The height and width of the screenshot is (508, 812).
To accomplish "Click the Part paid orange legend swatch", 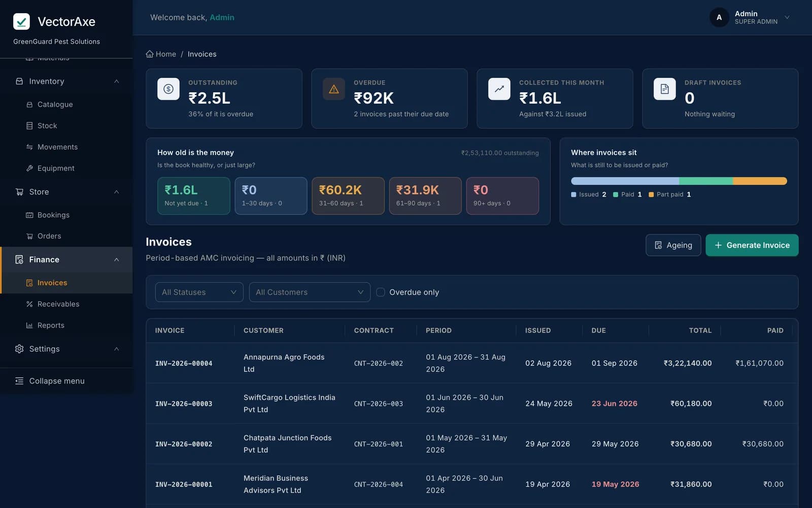I will (651, 195).
